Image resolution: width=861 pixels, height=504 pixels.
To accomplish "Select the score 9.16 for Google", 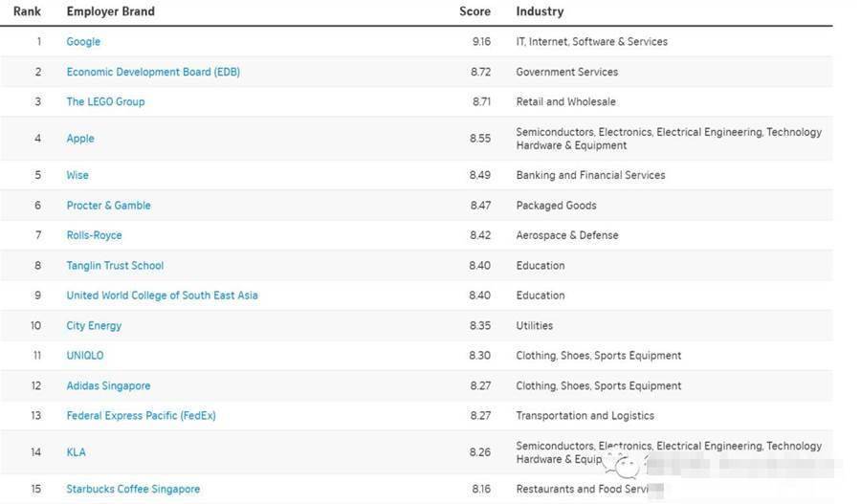I will [x=481, y=42].
